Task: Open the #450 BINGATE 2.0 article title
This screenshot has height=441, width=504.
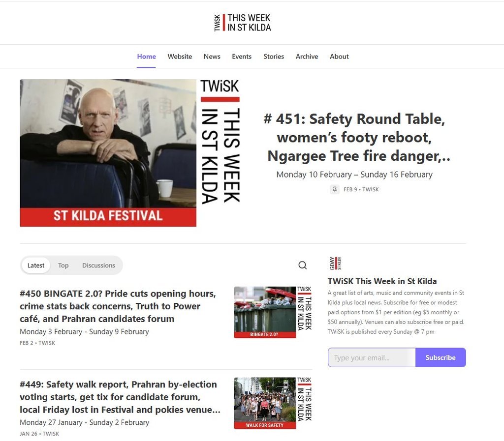Action: pos(118,306)
